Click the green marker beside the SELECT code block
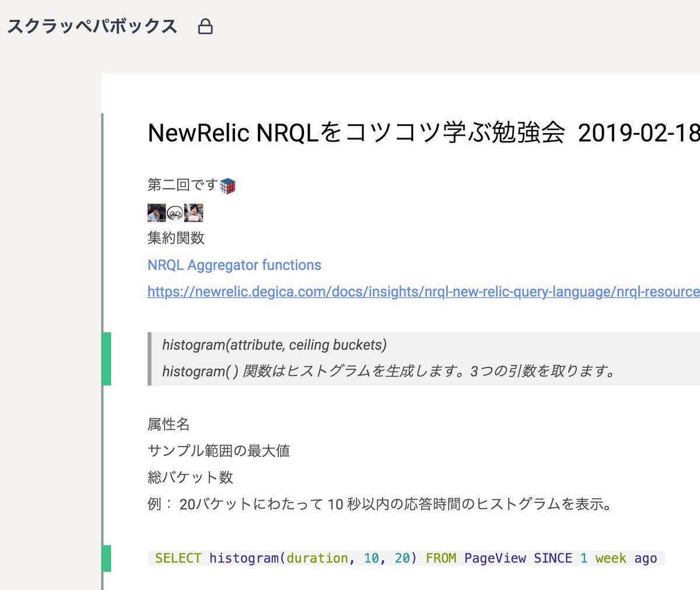700x590 pixels. tap(107, 558)
